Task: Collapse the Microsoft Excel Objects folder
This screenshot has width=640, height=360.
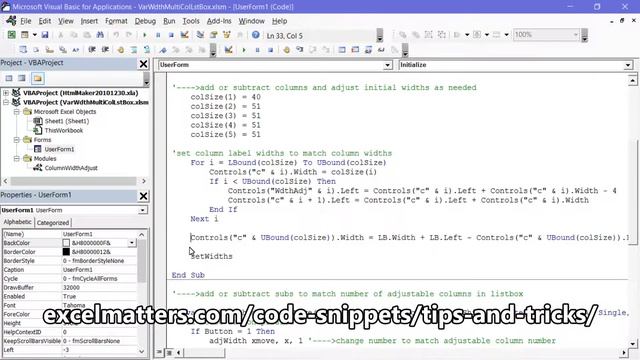Action: click(16, 112)
